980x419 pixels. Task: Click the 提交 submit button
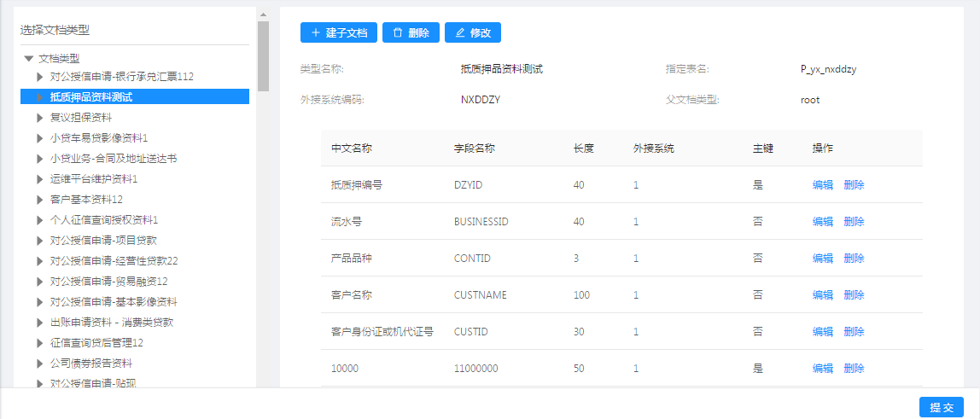tap(941, 408)
